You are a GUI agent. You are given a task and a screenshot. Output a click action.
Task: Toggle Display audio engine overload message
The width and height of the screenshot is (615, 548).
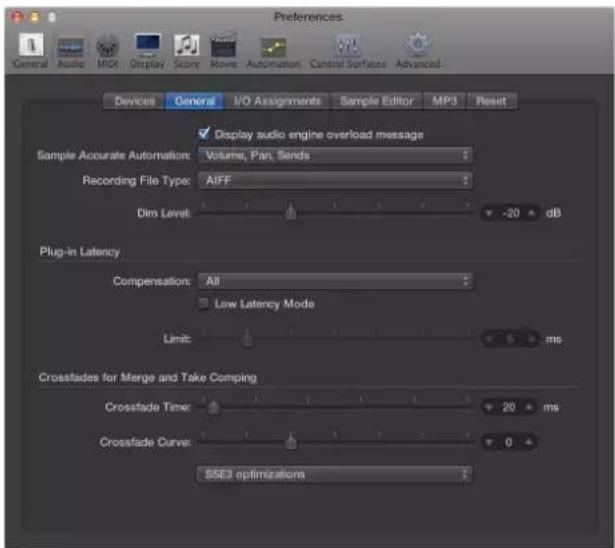(204, 134)
